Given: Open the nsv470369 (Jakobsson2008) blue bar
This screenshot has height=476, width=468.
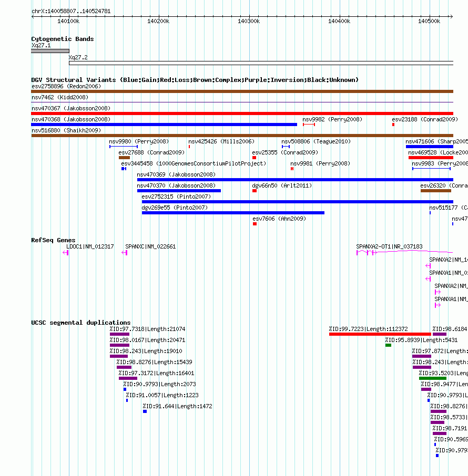Looking at the screenshot, I should click(295, 180).
